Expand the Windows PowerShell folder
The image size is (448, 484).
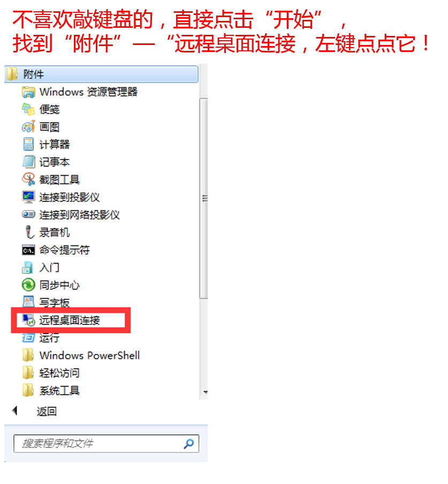click(81, 356)
